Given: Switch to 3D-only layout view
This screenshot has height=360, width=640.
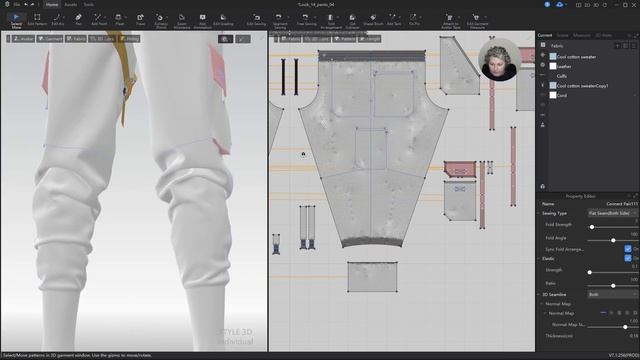Looking at the screenshot, I should pyautogui.click(x=596, y=5).
